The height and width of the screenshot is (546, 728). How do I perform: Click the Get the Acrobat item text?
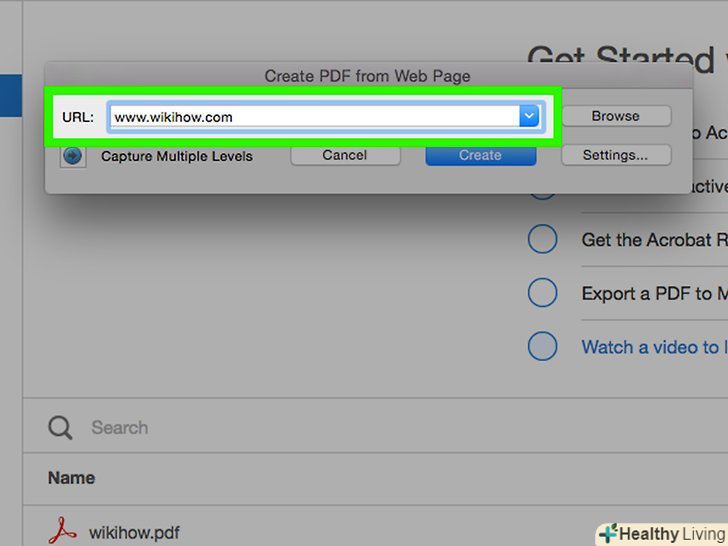coord(655,240)
